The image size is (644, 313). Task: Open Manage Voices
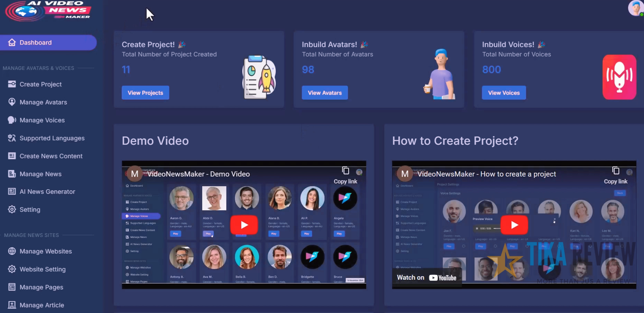pos(42,120)
